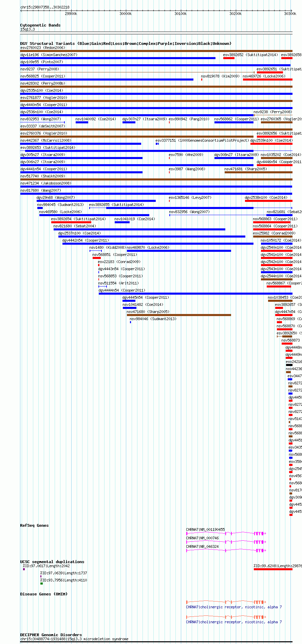Select the Cytogenetic Bands track title
302x644 pixels.
pos(40,25)
